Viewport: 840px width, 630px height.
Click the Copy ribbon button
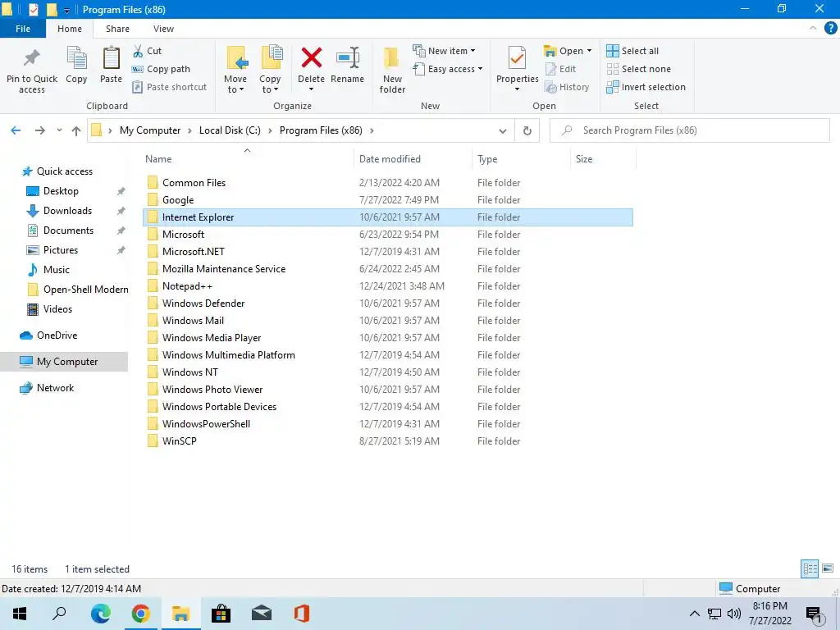coord(76,66)
